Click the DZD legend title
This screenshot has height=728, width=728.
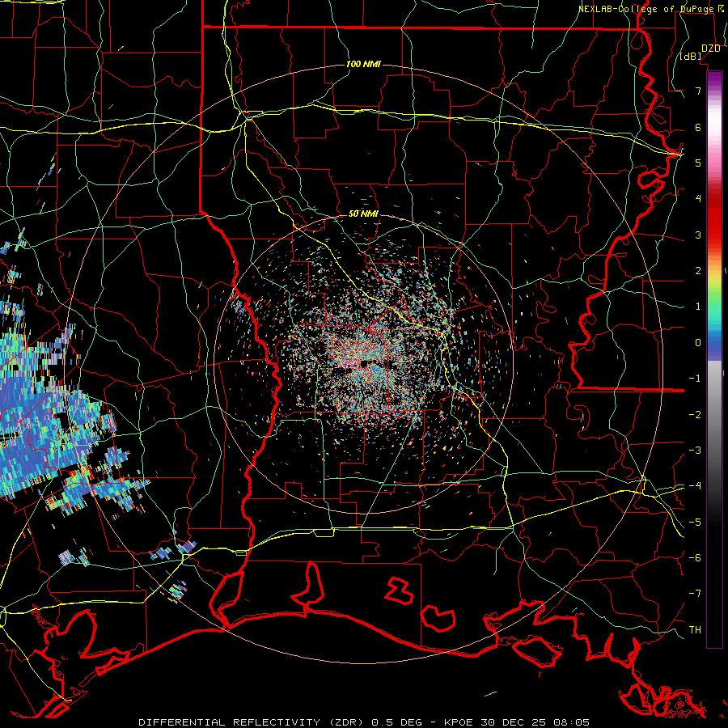tap(710, 48)
